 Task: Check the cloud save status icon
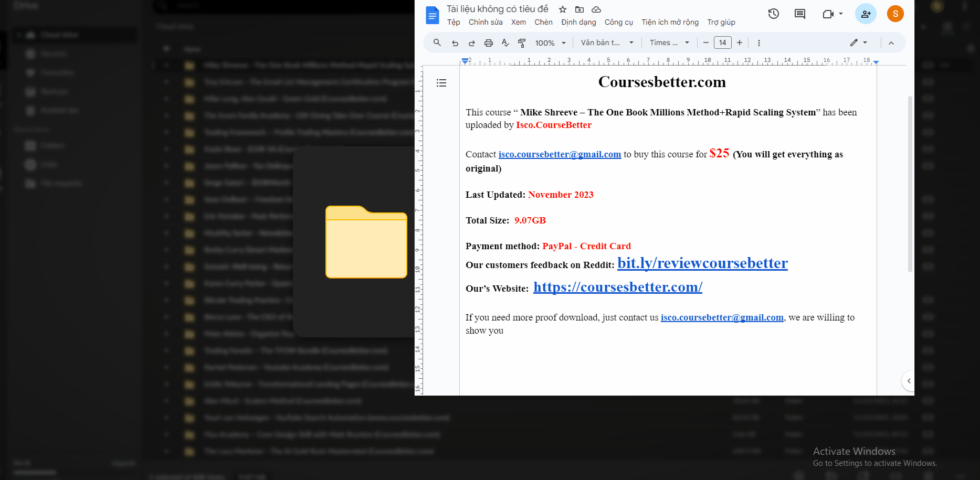(596, 9)
